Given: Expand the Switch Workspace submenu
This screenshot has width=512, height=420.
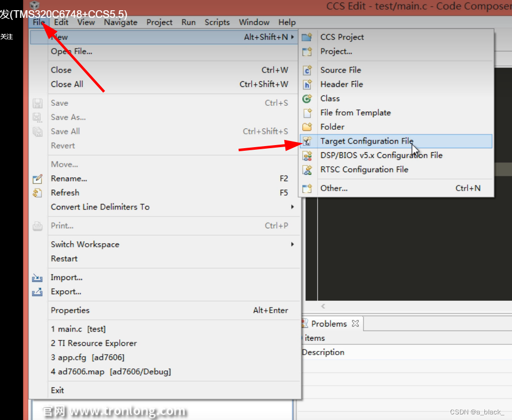Looking at the screenshot, I should [x=293, y=245].
